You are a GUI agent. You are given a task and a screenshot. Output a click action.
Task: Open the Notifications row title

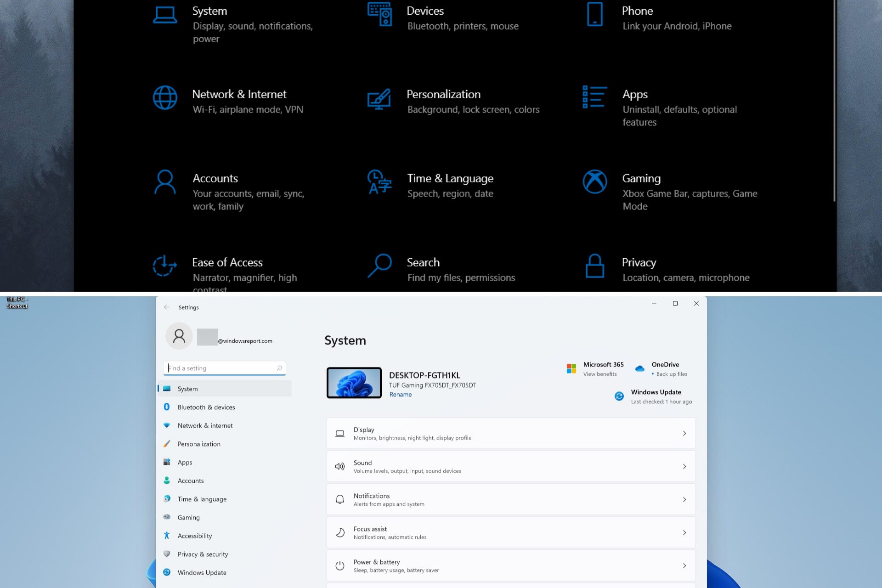pos(372,496)
